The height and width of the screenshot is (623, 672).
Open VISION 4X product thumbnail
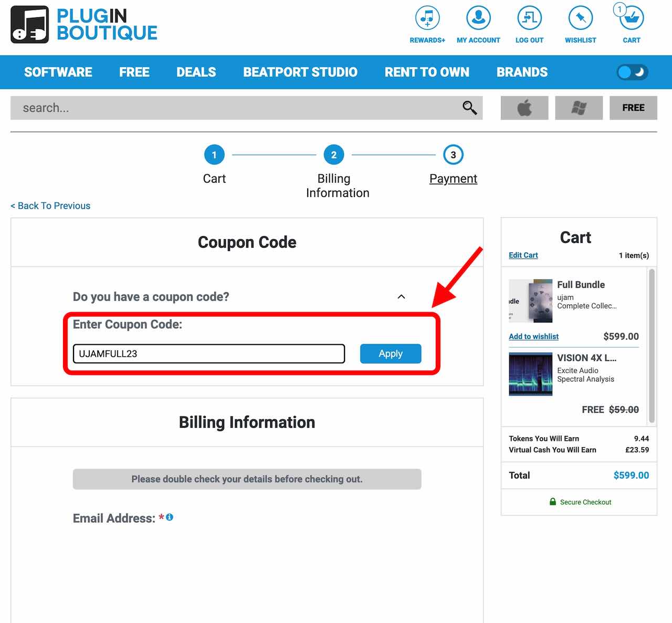(530, 374)
